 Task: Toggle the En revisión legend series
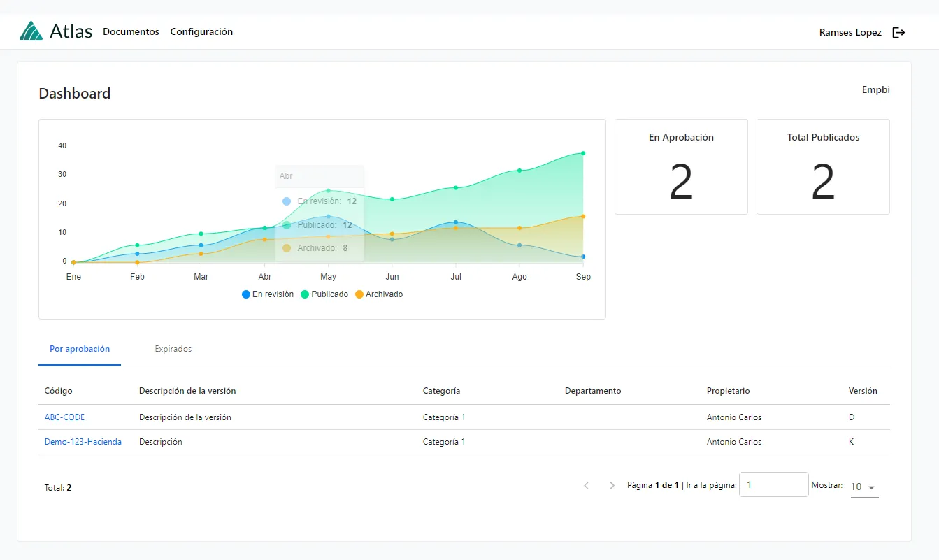[268, 294]
